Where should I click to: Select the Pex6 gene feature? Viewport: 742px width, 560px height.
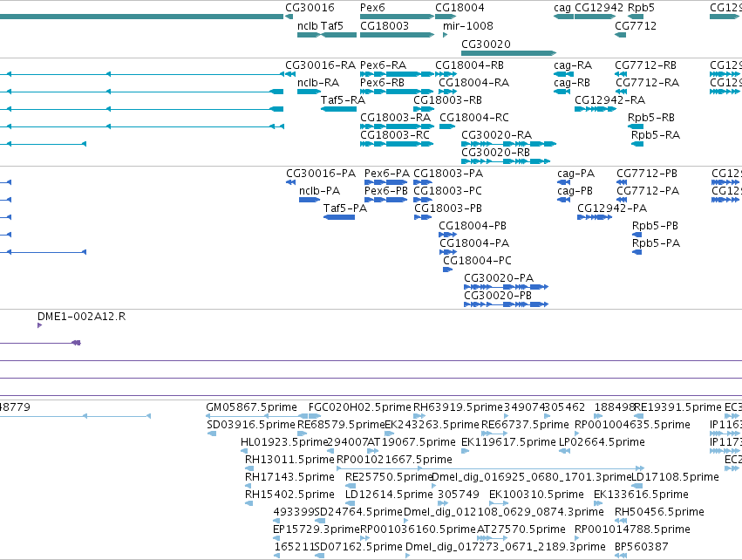click(x=397, y=17)
